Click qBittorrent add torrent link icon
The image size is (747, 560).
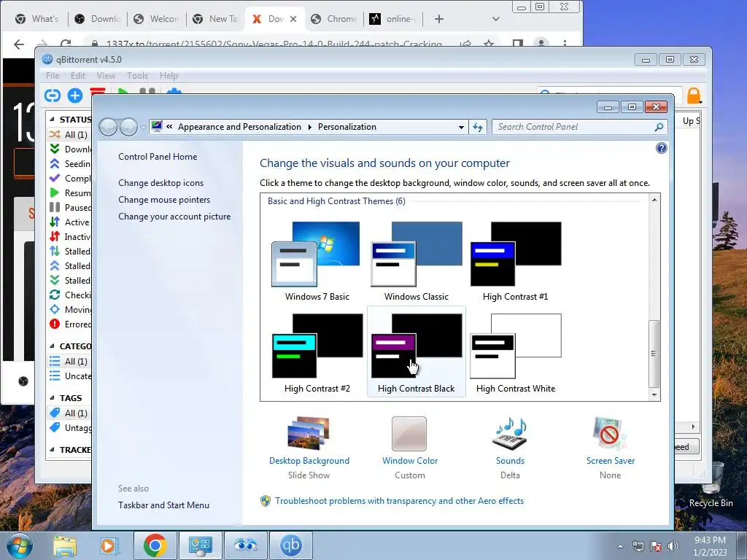coord(53,96)
